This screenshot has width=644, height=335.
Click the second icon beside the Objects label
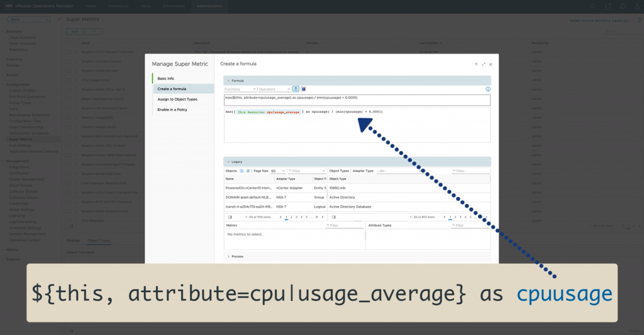point(248,171)
